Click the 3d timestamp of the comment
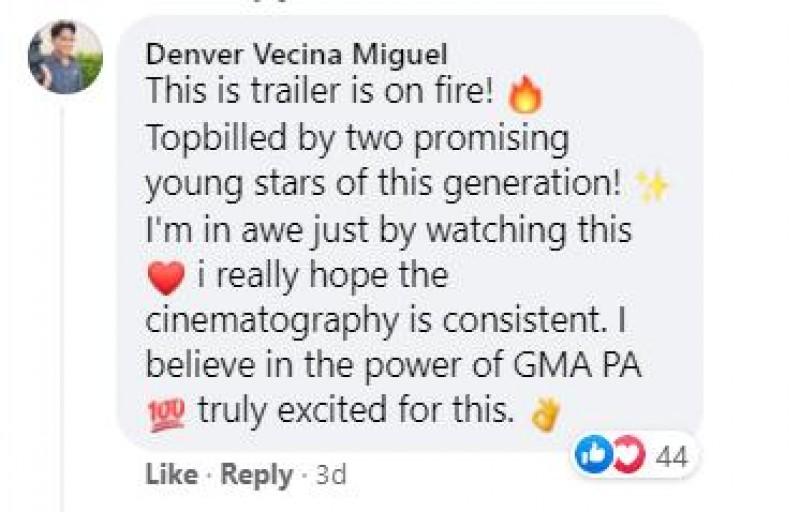The height and width of the screenshot is (512, 800). point(330,474)
